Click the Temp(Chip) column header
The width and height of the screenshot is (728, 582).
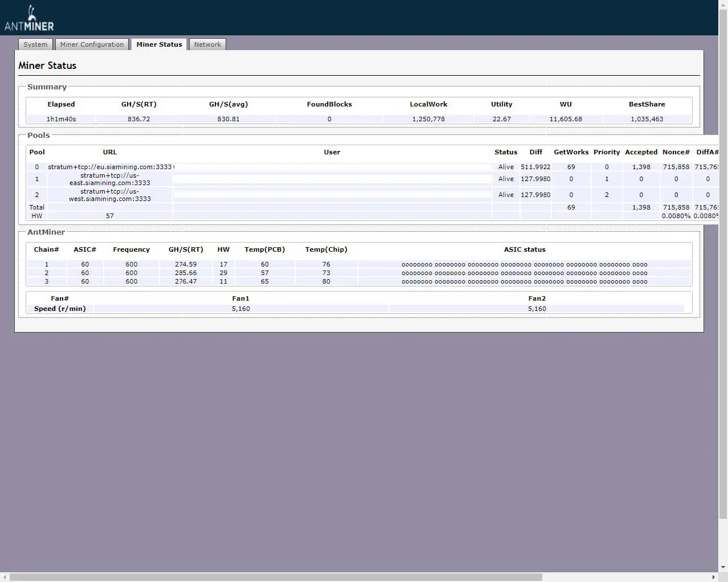326,249
